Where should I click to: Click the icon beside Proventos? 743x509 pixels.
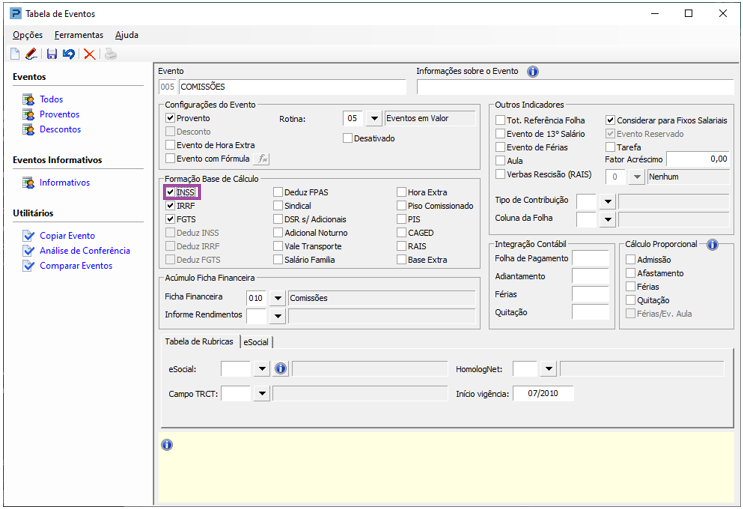28,115
